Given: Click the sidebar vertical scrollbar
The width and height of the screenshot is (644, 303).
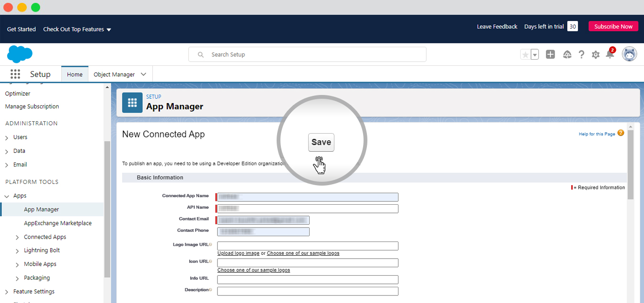Looking at the screenshot, I should click(x=107, y=209).
